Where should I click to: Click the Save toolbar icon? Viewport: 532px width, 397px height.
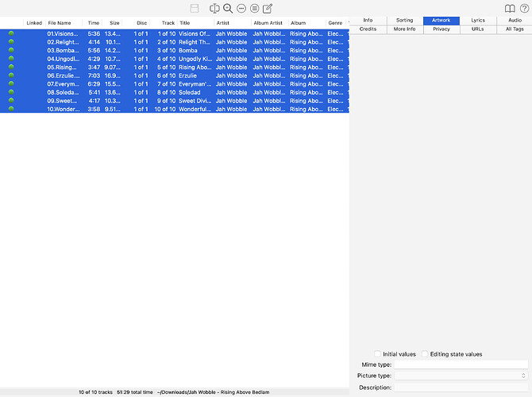[x=195, y=8]
